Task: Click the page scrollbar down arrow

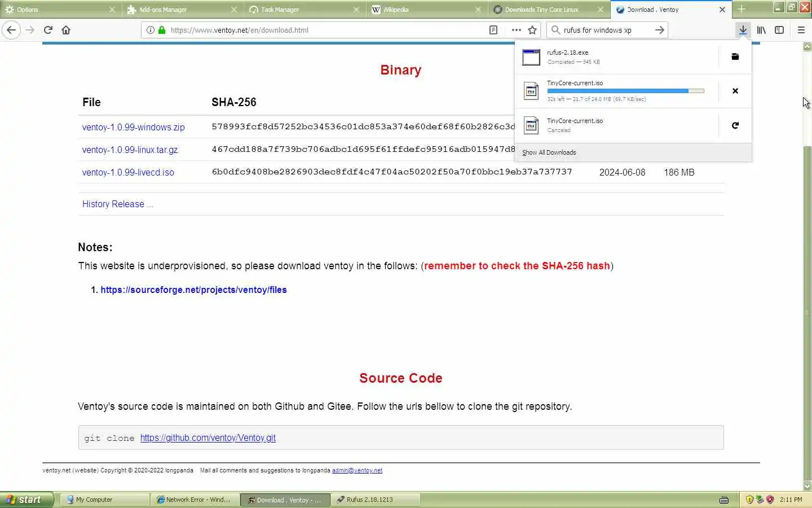Action: (x=807, y=486)
